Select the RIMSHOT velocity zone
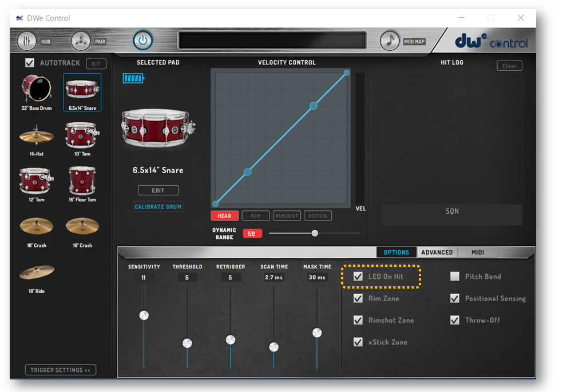The height and width of the screenshot is (392, 571). coord(287,215)
